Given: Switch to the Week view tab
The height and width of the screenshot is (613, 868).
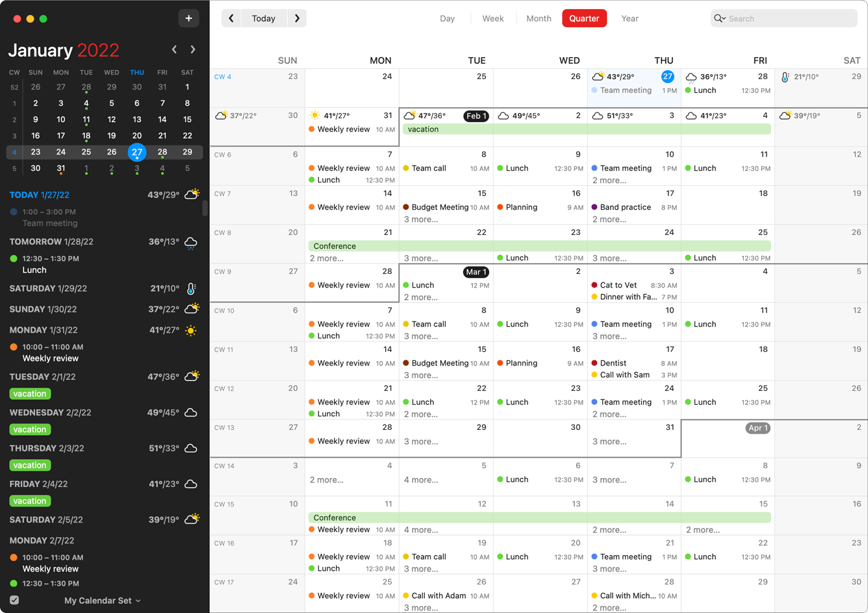Looking at the screenshot, I should point(492,18).
